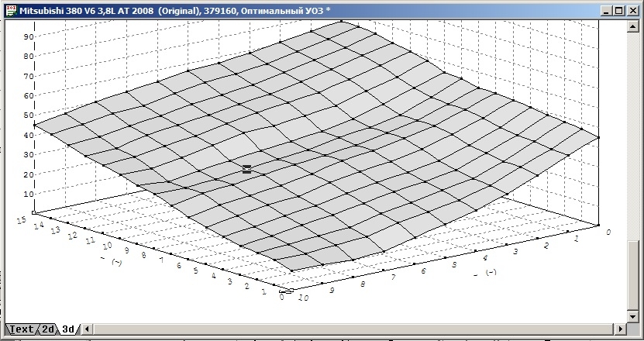Click the black cursor marker on surface
644x341 pixels.
247,168
